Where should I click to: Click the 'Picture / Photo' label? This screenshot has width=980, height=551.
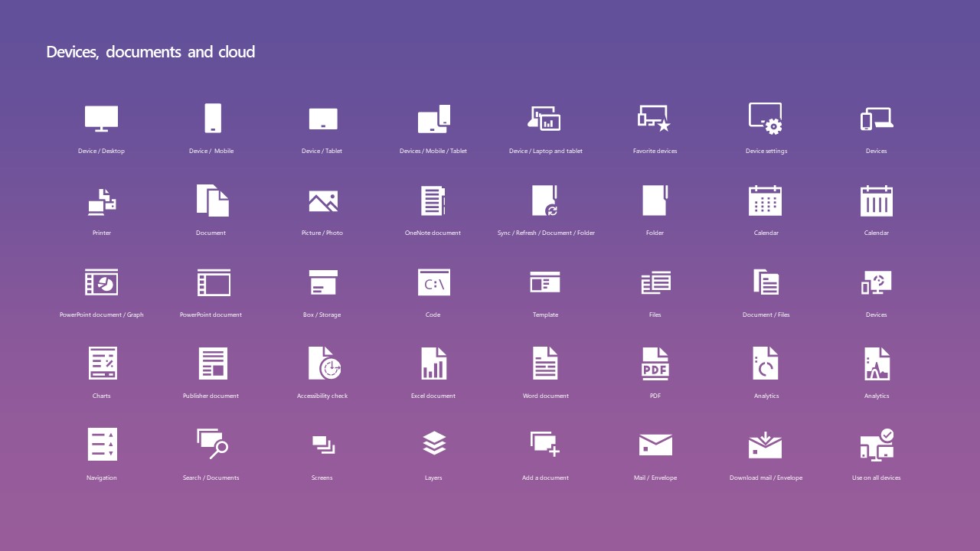point(322,233)
